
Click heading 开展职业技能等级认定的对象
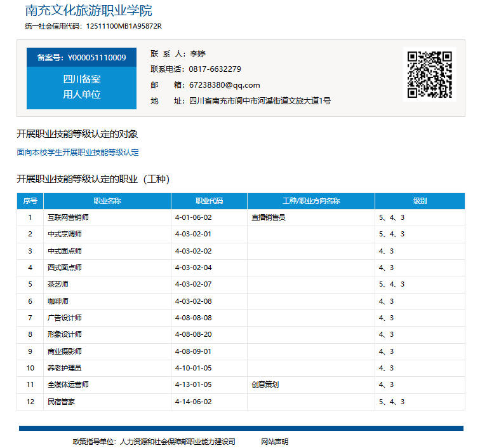pyautogui.click(x=77, y=134)
